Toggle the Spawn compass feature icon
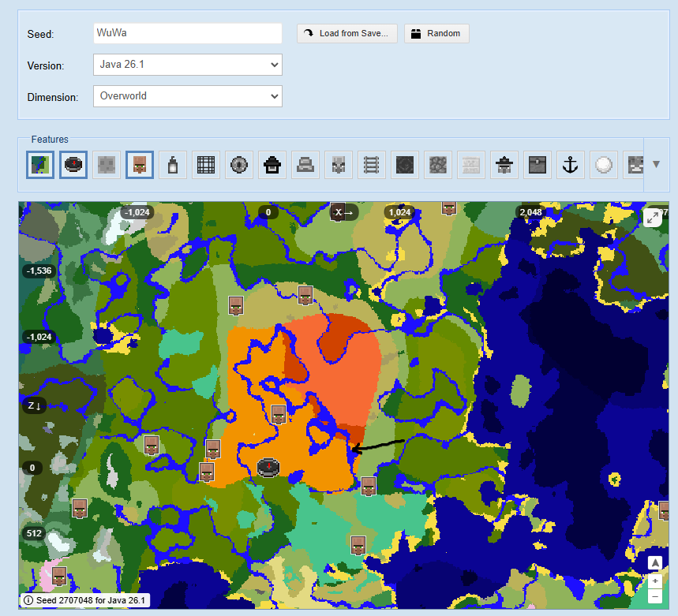Image resolution: width=678 pixels, height=616 pixels. [73, 165]
